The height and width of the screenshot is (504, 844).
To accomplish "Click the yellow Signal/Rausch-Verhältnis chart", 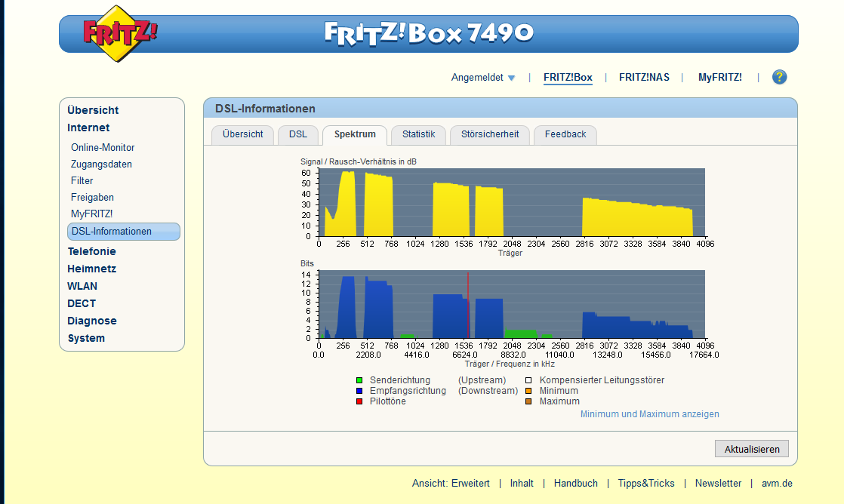I will (512, 202).
